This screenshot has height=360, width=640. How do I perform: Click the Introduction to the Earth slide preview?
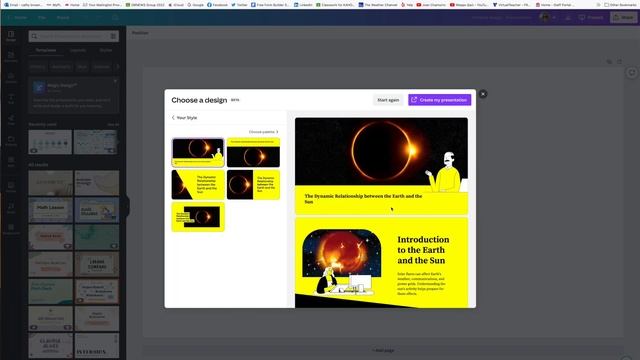pyautogui.click(x=381, y=263)
